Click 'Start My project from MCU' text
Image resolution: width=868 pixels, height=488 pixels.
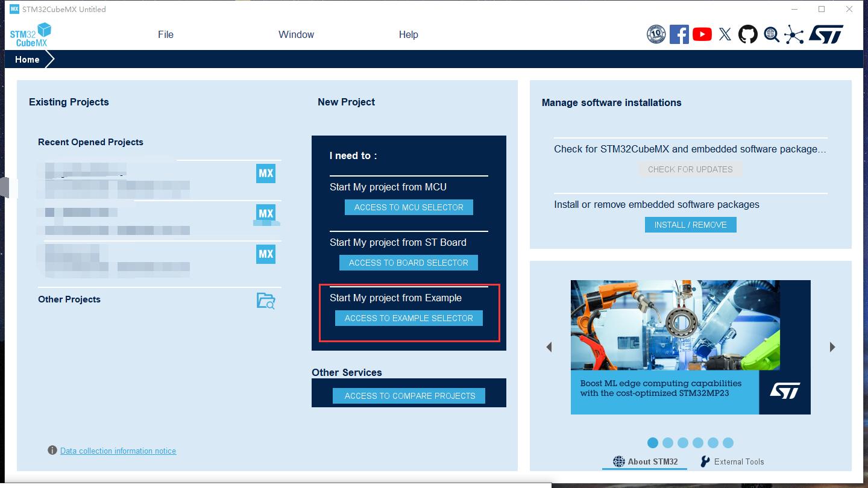(x=388, y=187)
